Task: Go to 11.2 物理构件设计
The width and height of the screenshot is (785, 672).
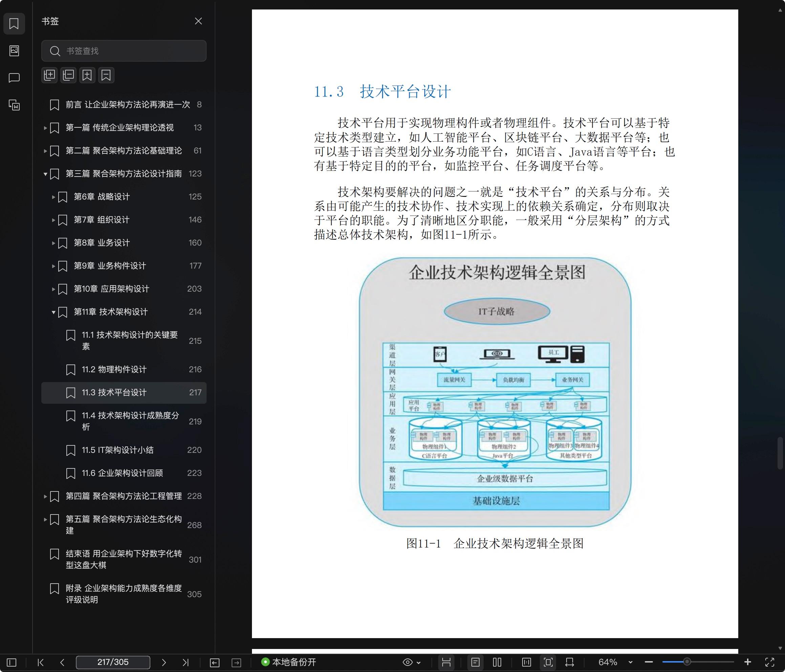Action: coord(124,370)
